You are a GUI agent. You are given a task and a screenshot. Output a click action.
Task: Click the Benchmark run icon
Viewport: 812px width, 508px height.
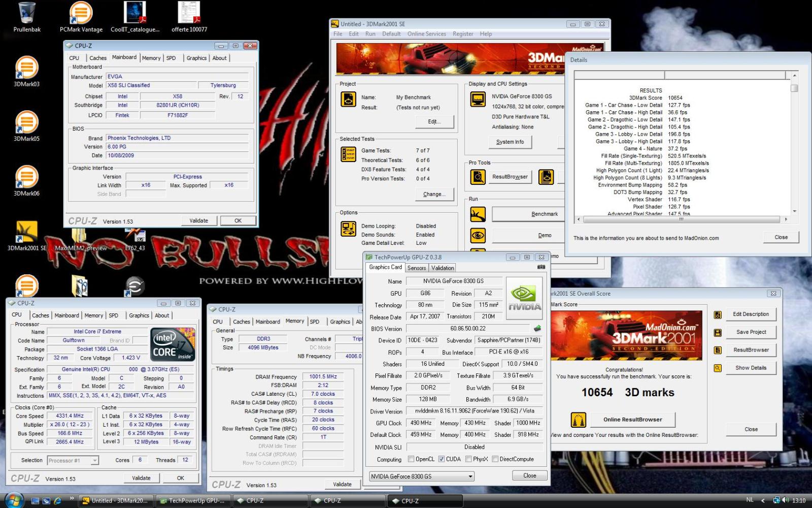click(478, 214)
